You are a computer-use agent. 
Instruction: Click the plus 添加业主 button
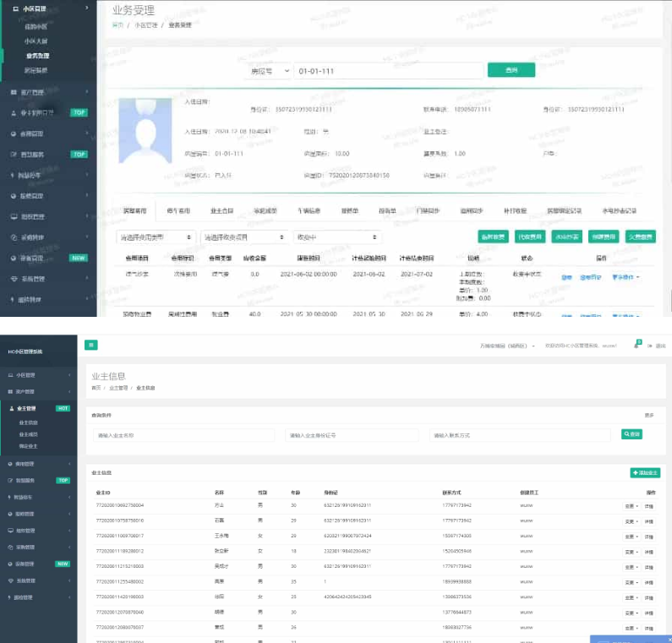645,472
